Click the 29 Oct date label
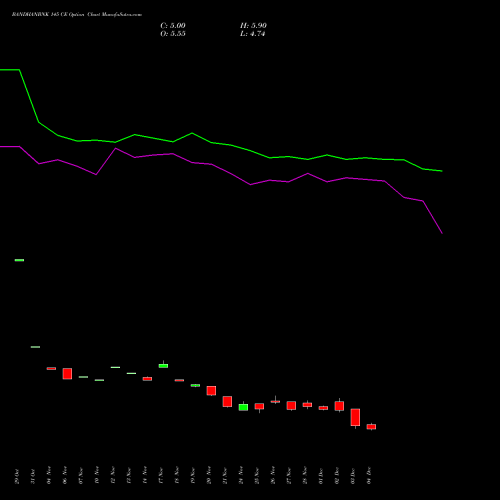500x500 pixels. [17, 476]
